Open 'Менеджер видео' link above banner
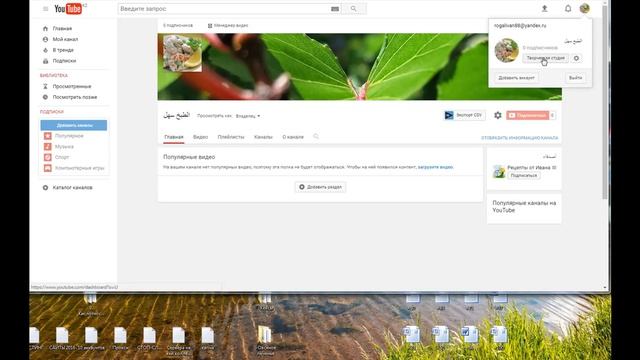The width and height of the screenshot is (640, 360). 228,25
